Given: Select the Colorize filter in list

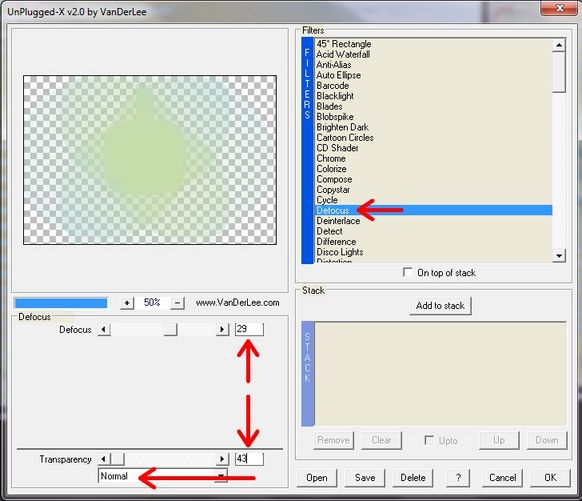Looking at the screenshot, I should tap(433, 169).
